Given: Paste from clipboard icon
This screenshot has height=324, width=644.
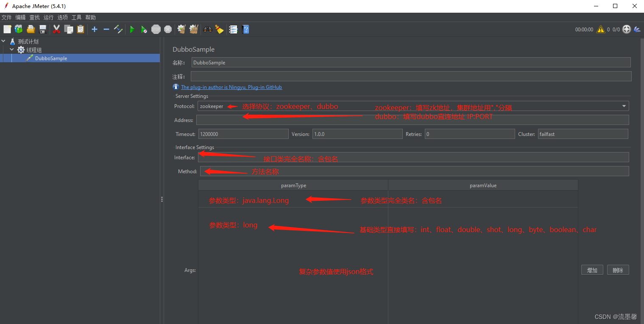Looking at the screenshot, I should click(x=80, y=29).
